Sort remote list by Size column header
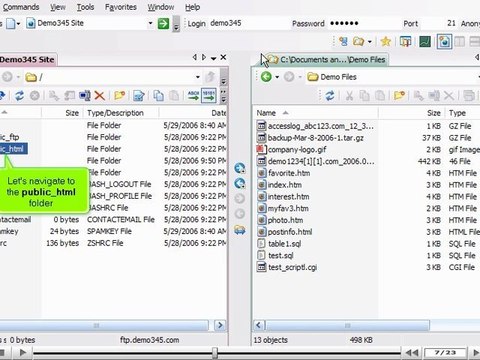The width and height of the screenshot is (480, 360). click(x=62, y=113)
